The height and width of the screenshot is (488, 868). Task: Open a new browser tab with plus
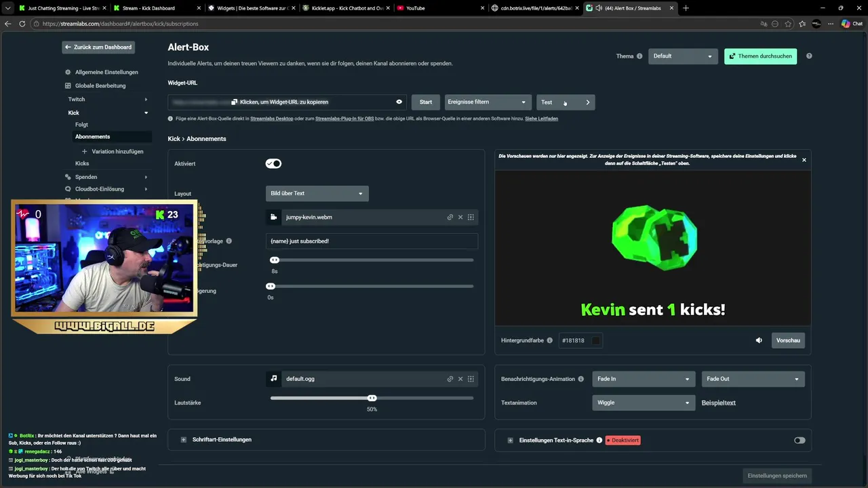686,8
